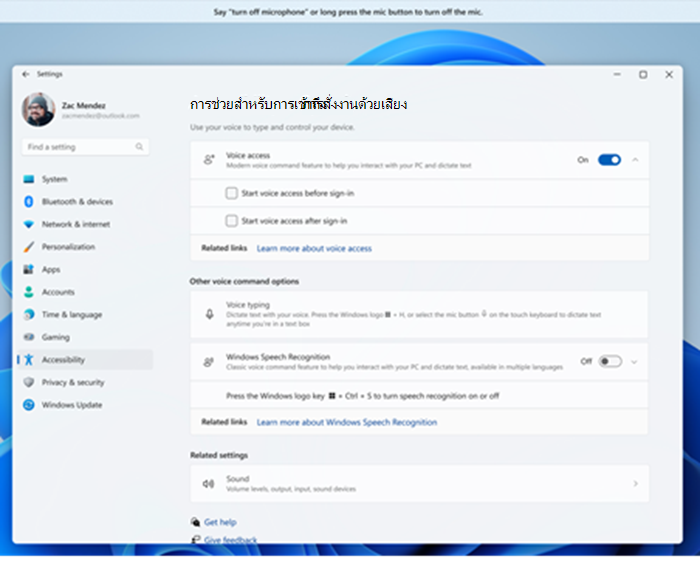Viewport: 700px width, 562px height.
Task: Click the Accounts label in sidebar
Action: (x=58, y=292)
